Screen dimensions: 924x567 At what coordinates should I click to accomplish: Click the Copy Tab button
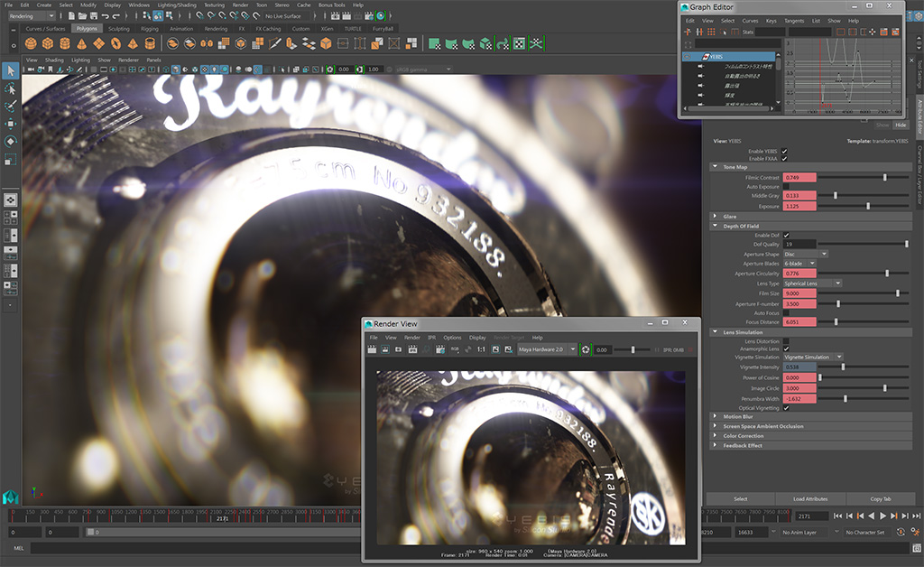point(881,498)
